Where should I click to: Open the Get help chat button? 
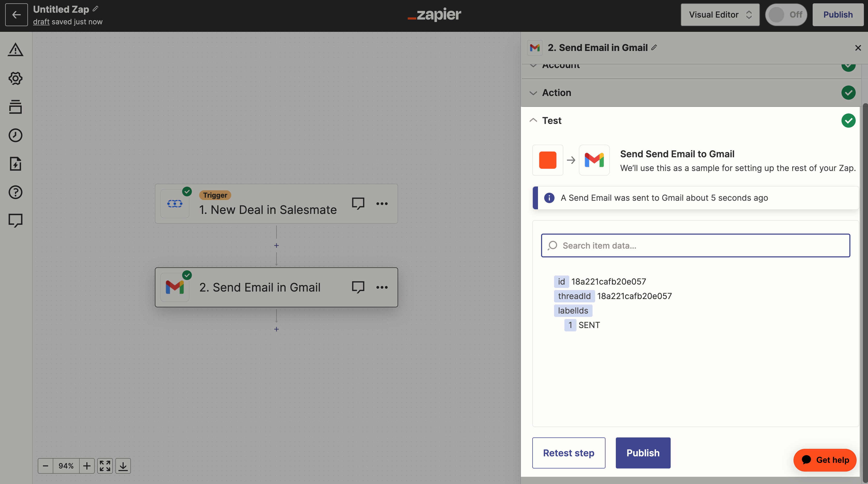click(x=825, y=460)
